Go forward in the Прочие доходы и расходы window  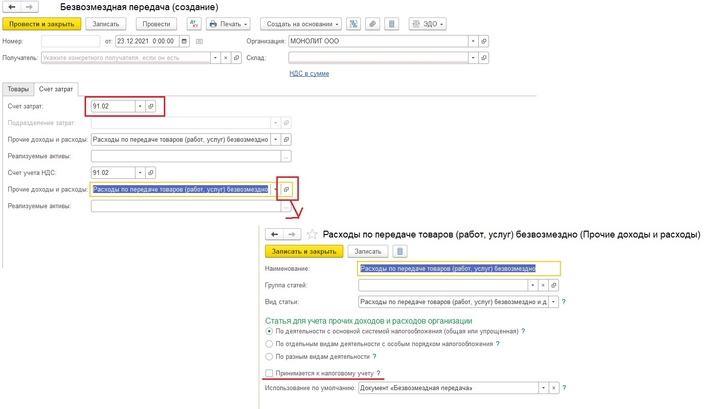click(292, 234)
